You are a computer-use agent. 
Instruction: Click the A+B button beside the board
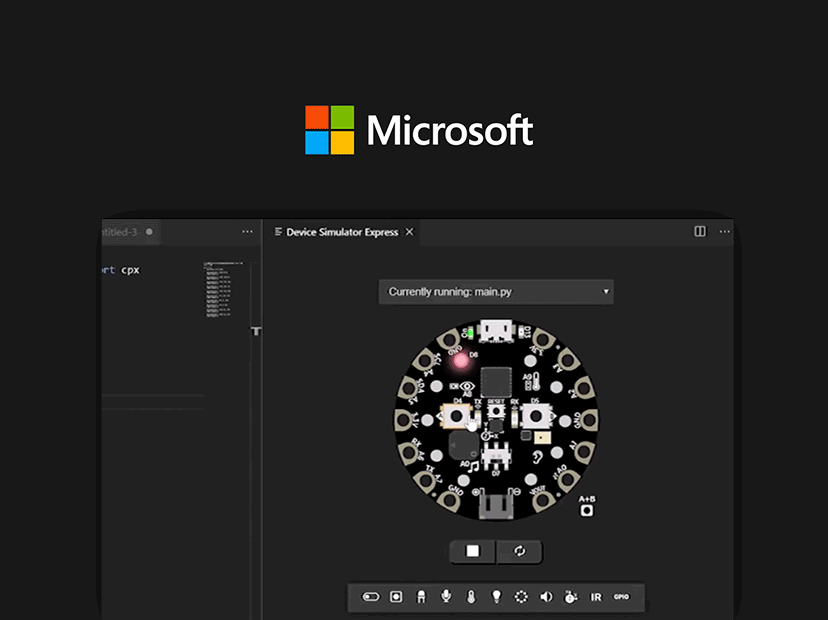pos(587,511)
